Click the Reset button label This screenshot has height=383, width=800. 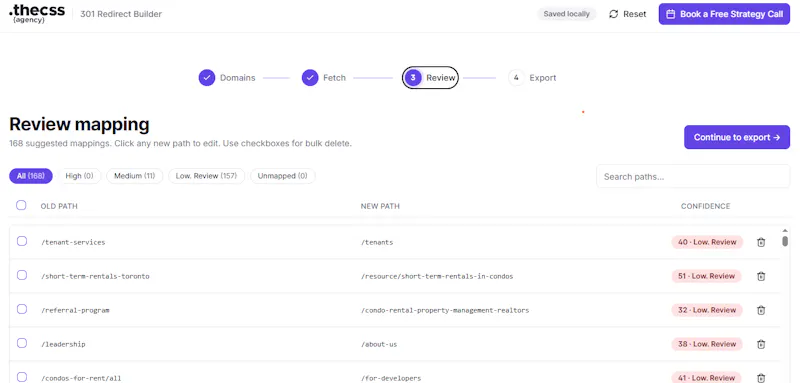click(x=635, y=14)
